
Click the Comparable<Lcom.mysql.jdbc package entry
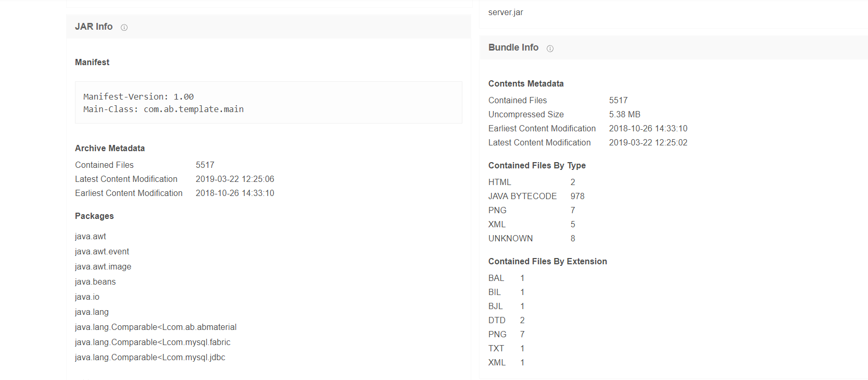(x=150, y=358)
